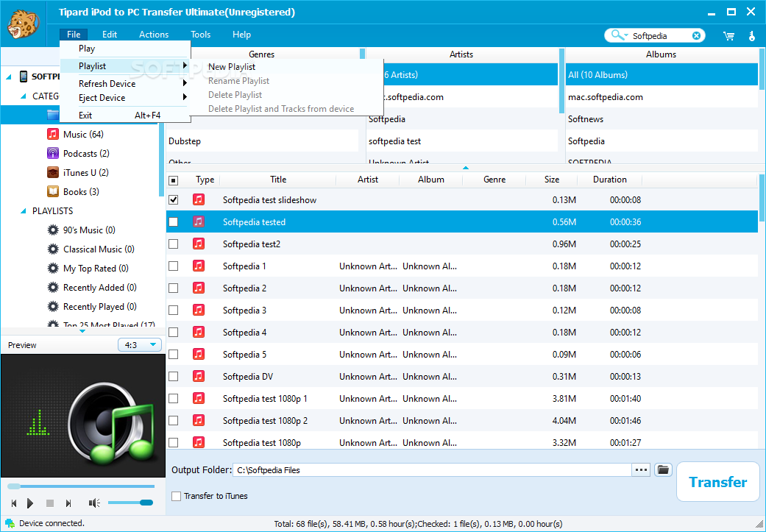The width and height of the screenshot is (766, 532).
Task: Collapse filter panel with up arrow
Action: pyautogui.click(x=466, y=168)
